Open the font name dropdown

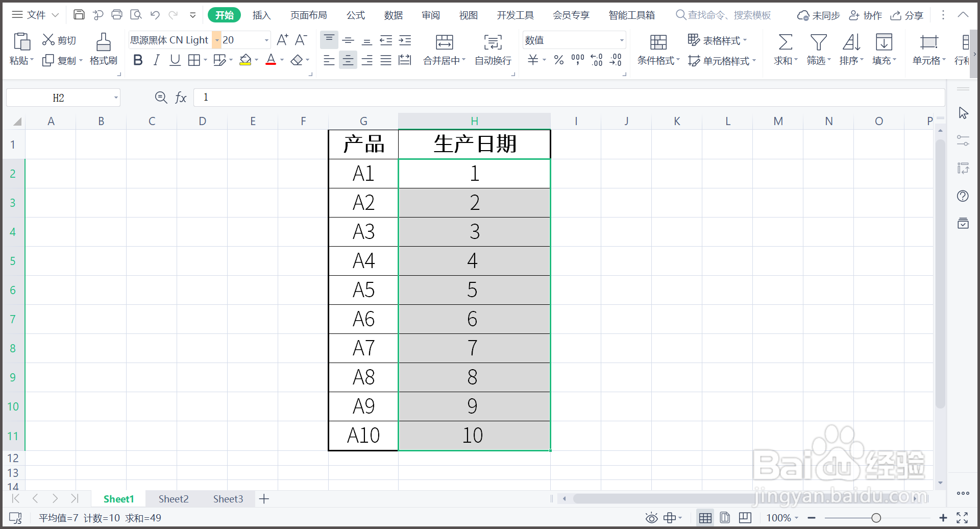(217, 40)
